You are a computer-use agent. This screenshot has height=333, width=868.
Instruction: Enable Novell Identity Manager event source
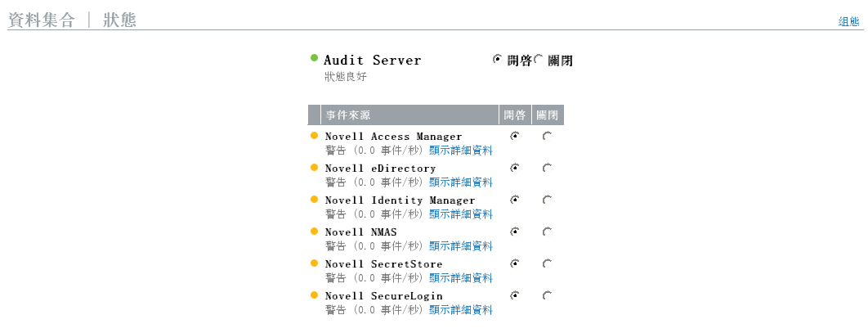(x=514, y=200)
